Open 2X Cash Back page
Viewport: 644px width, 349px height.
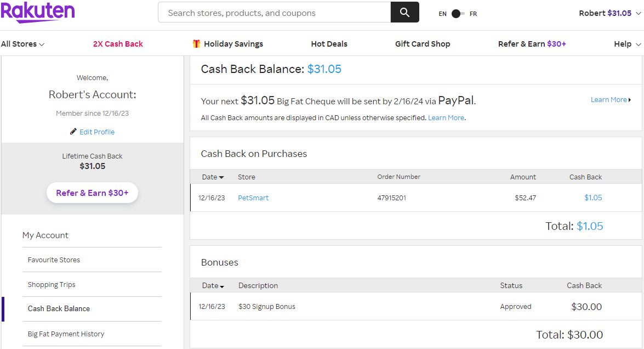pos(118,44)
